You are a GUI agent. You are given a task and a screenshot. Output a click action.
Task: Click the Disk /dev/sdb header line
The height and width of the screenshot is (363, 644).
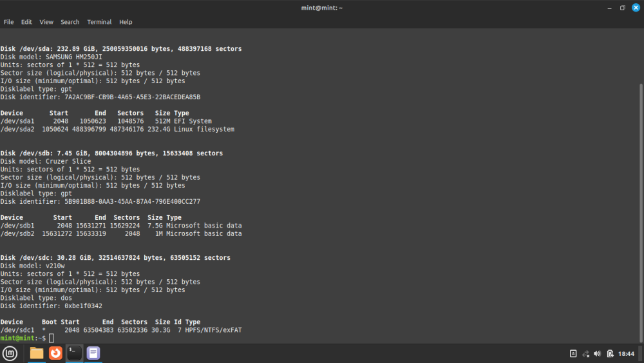pyautogui.click(x=111, y=153)
